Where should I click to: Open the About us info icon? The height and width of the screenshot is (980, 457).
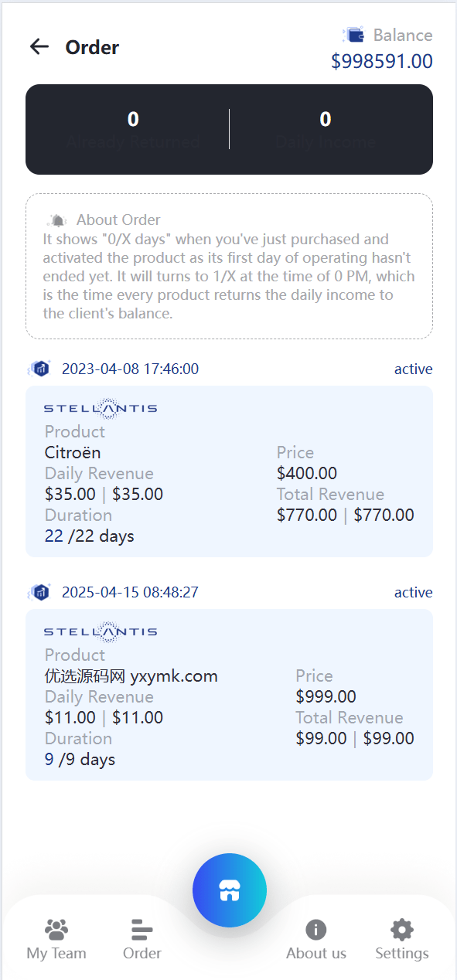[x=316, y=929]
